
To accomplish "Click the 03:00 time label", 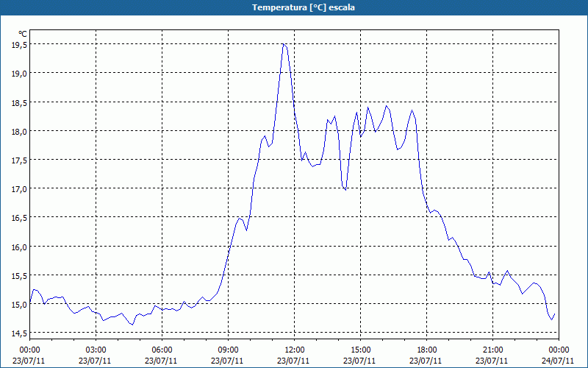I will pyautogui.click(x=96, y=350).
